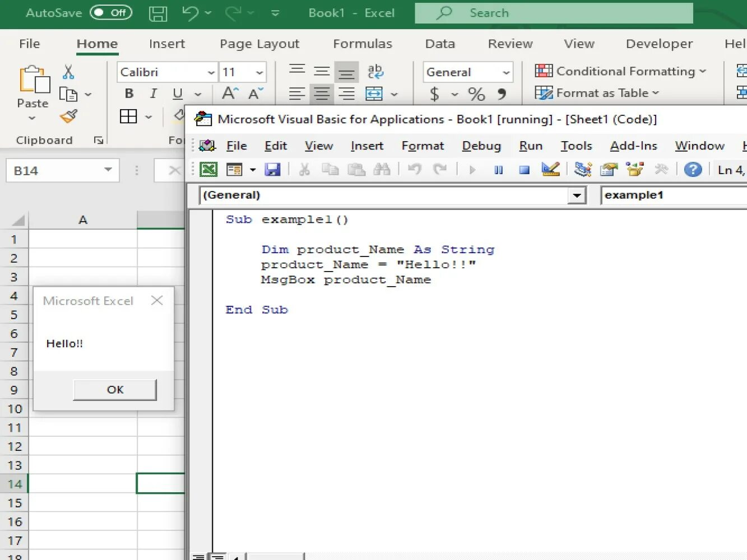
Task: Click the Undo arrow in Excel title bar
Action: [190, 13]
